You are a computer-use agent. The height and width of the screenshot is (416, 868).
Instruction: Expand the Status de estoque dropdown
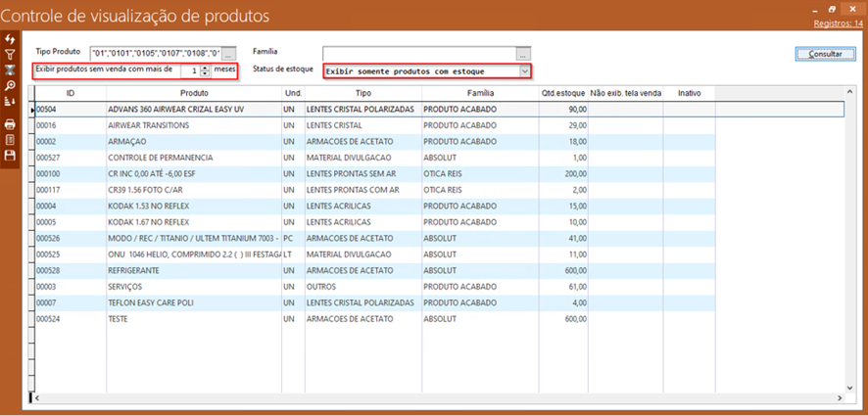(x=525, y=71)
